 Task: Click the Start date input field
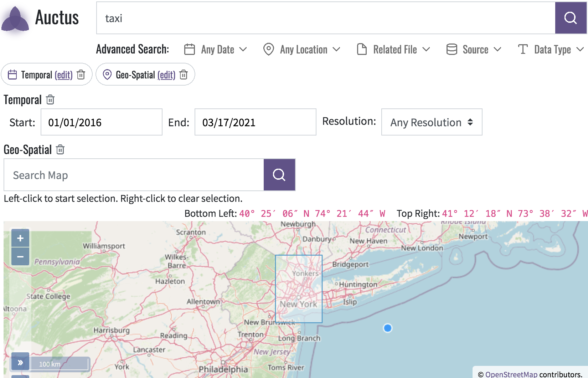(102, 122)
